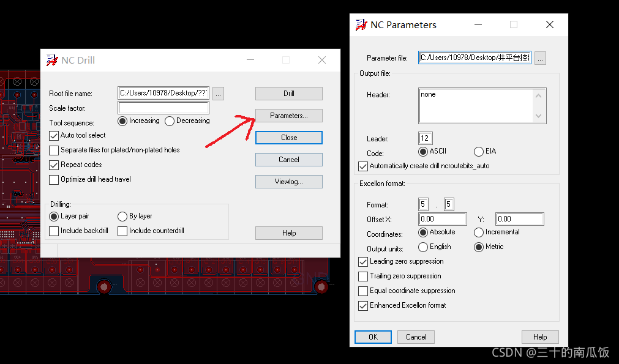Minimize the NC Drill window
The height and width of the screenshot is (364, 619).
point(250,60)
